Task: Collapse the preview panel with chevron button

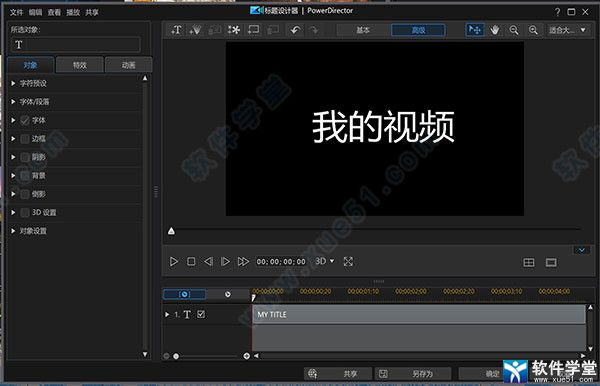Action: pyautogui.click(x=582, y=250)
